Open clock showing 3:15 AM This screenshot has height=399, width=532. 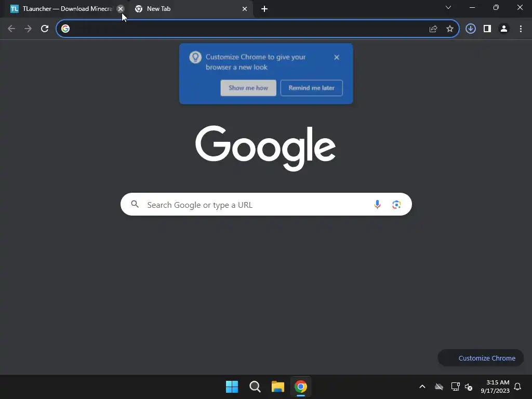tap(495, 387)
